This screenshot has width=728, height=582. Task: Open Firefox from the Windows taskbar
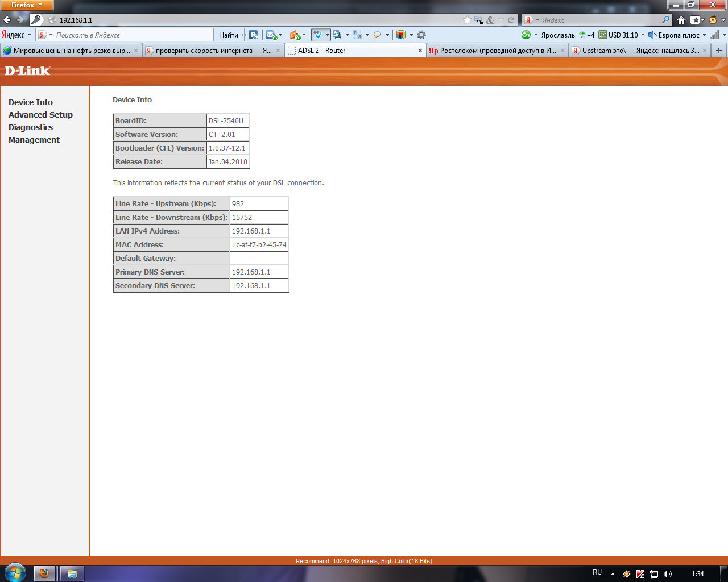click(x=44, y=573)
